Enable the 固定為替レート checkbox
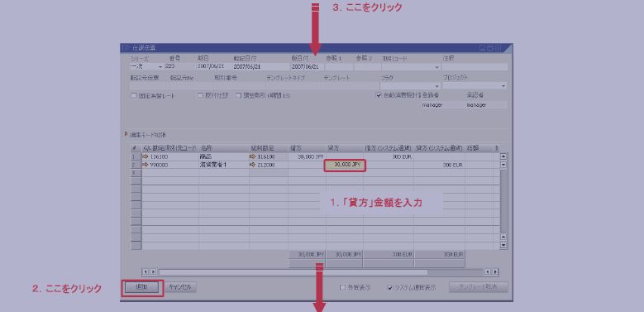The width and height of the screenshot is (644, 312). [x=133, y=95]
